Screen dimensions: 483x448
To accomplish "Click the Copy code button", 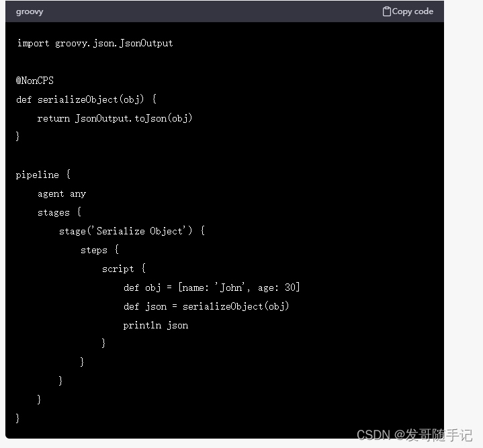I will 408,11.
